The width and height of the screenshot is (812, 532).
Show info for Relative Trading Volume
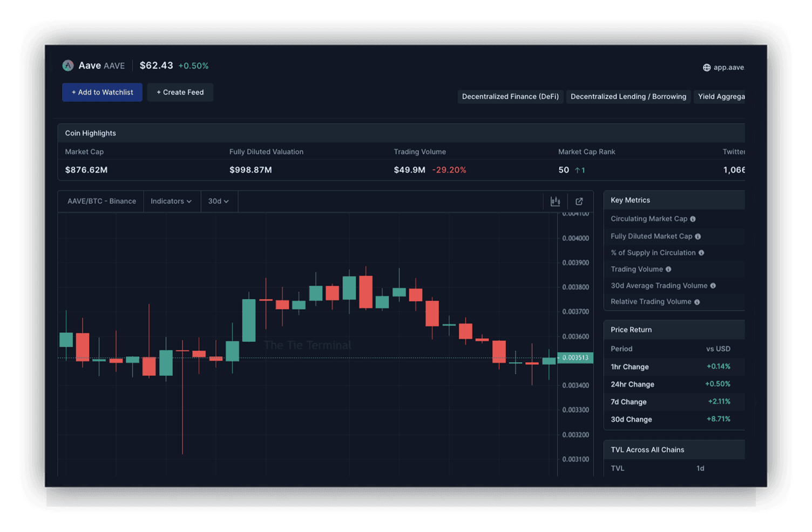point(697,302)
